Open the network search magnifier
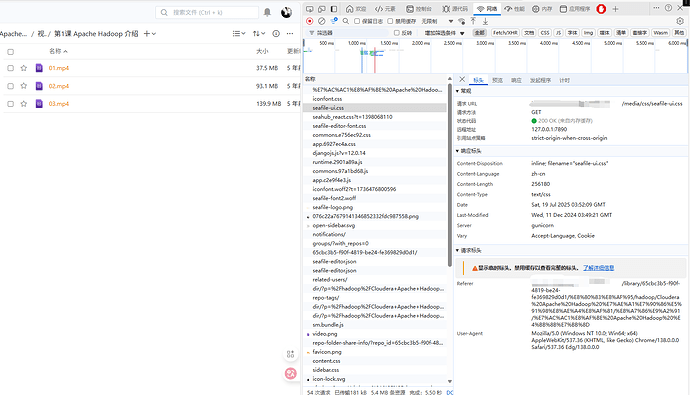 346,21
